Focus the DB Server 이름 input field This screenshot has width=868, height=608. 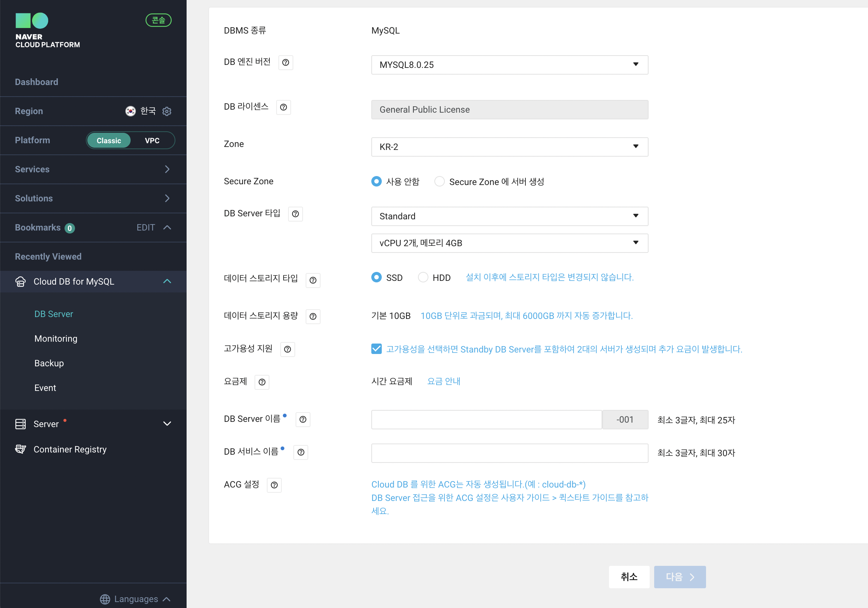pos(487,419)
